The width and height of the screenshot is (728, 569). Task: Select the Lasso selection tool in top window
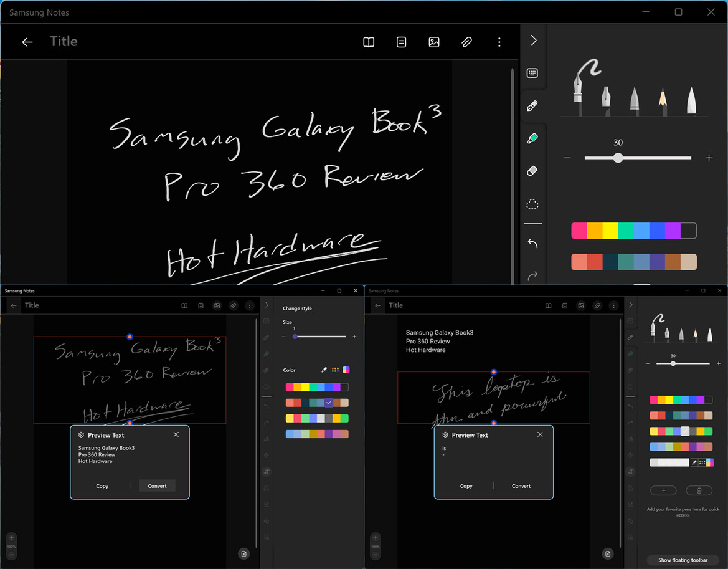tap(532, 203)
